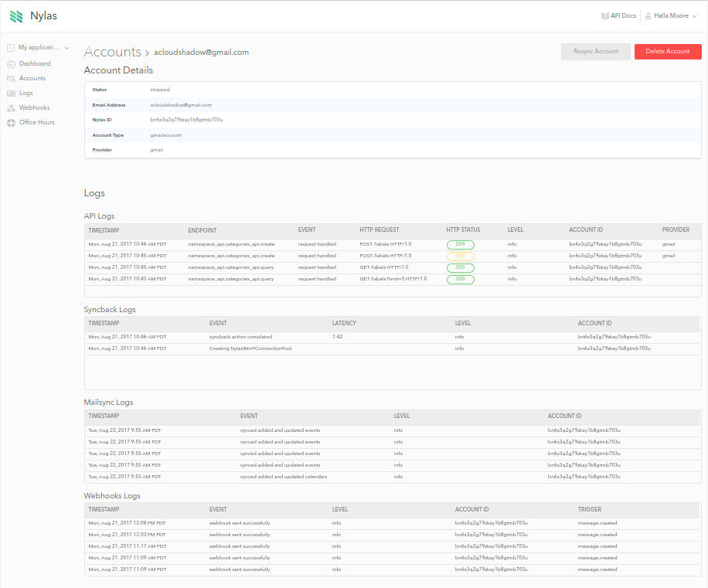Open the API Docs link
The image size is (708, 588).
[x=623, y=15]
